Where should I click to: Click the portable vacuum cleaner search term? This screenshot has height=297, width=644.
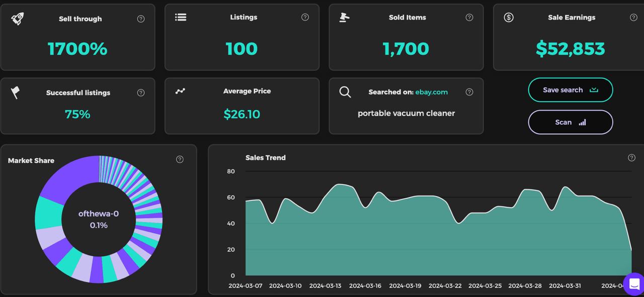[406, 113]
